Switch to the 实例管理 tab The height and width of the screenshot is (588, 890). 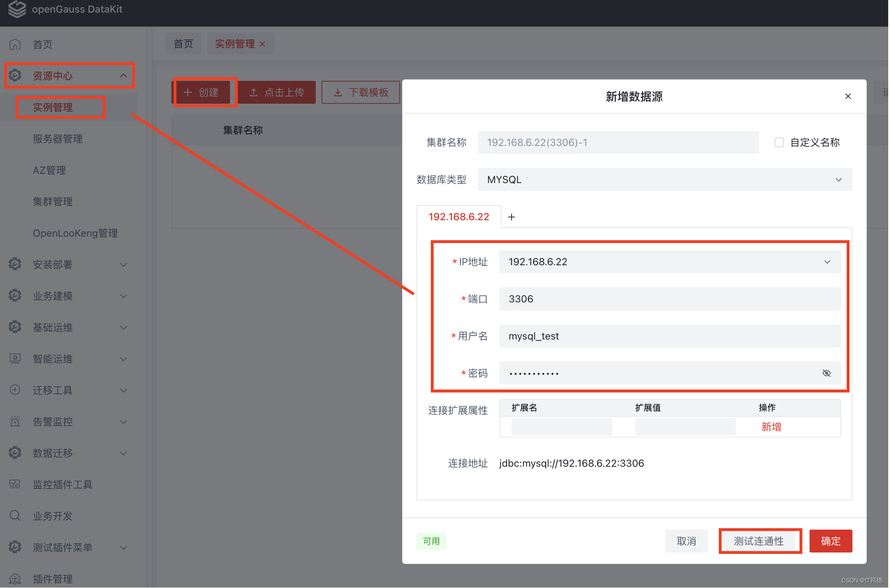236,43
